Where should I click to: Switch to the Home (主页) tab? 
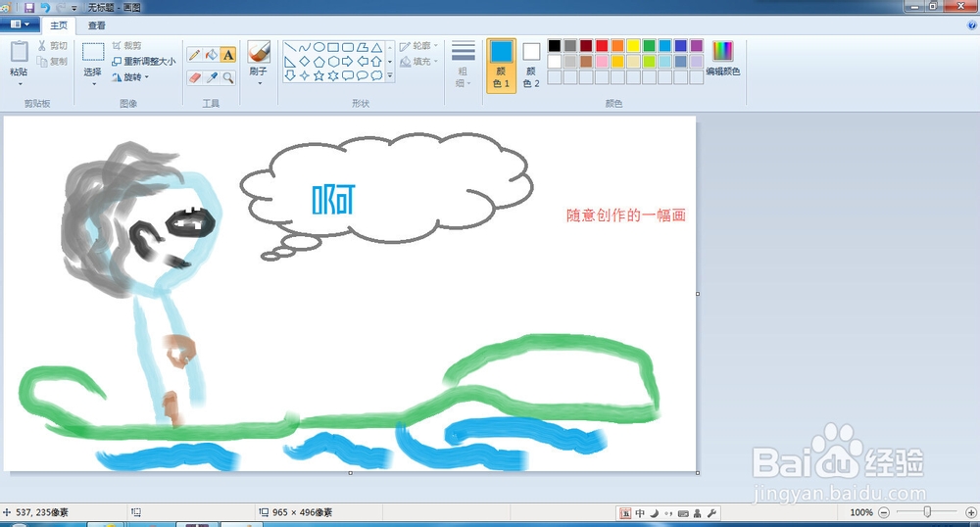(59, 24)
